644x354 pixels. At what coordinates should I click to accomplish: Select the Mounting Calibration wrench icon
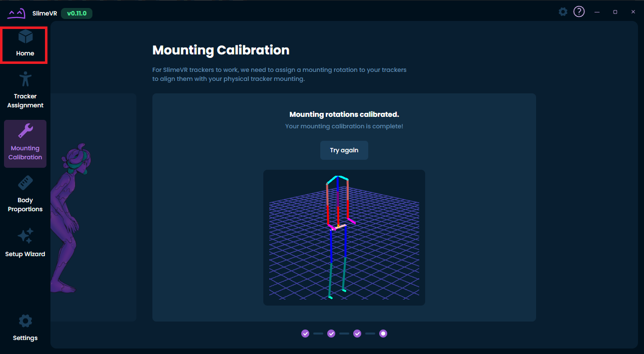[x=25, y=131]
